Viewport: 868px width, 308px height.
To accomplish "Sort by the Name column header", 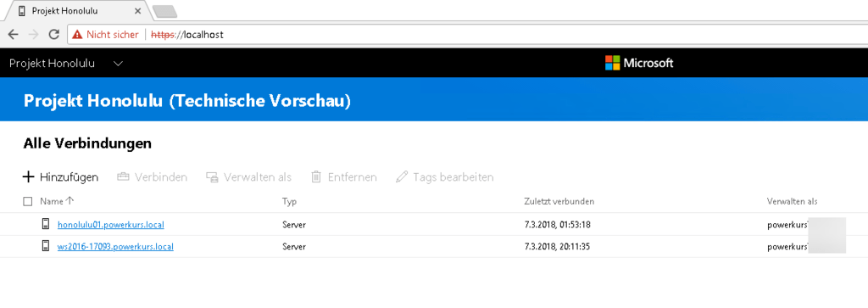I will click(57, 202).
